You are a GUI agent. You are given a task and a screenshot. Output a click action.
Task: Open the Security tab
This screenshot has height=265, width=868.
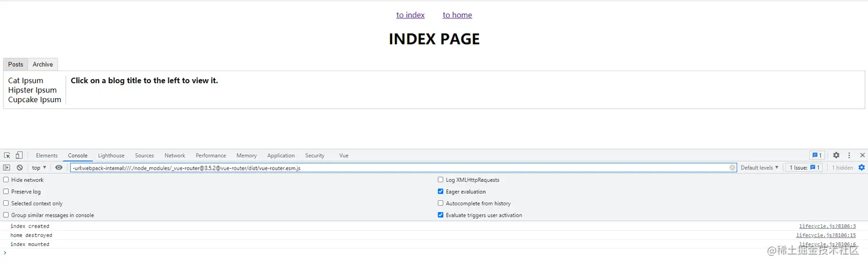pyautogui.click(x=315, y=155)
